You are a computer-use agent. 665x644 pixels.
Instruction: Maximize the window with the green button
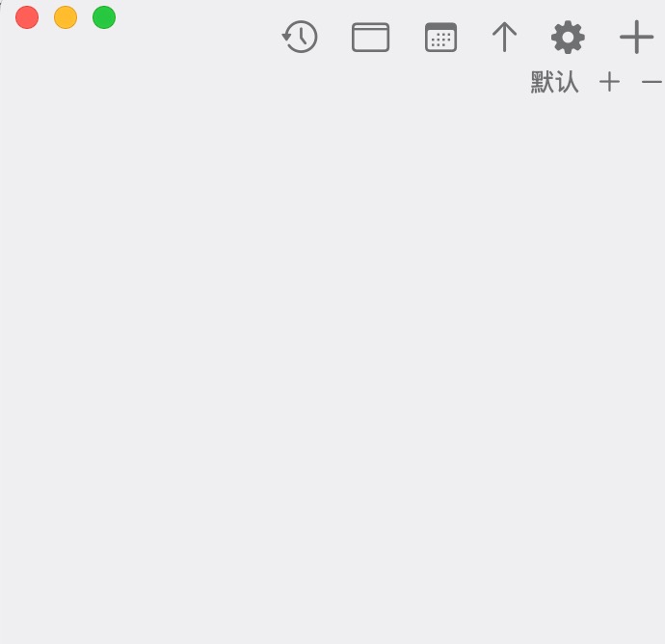[x=104, y=17]
